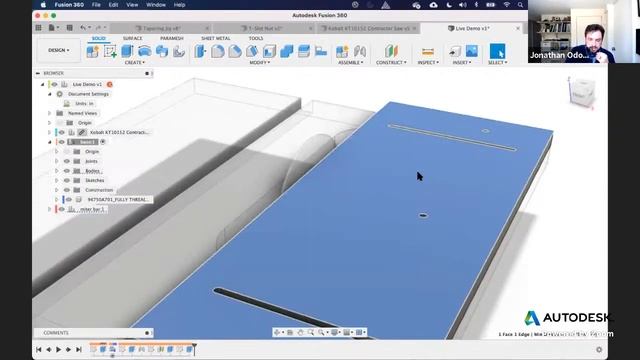The width and height of the screenshot is (640, 360).
Task: Jump to timeline end
Action: click(x=79, y=349)
